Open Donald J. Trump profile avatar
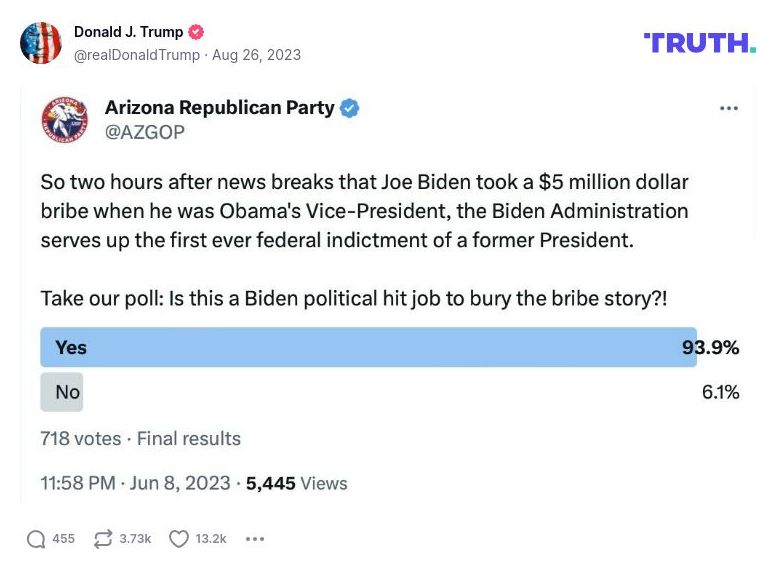777x569 pixels. point(41,43)
